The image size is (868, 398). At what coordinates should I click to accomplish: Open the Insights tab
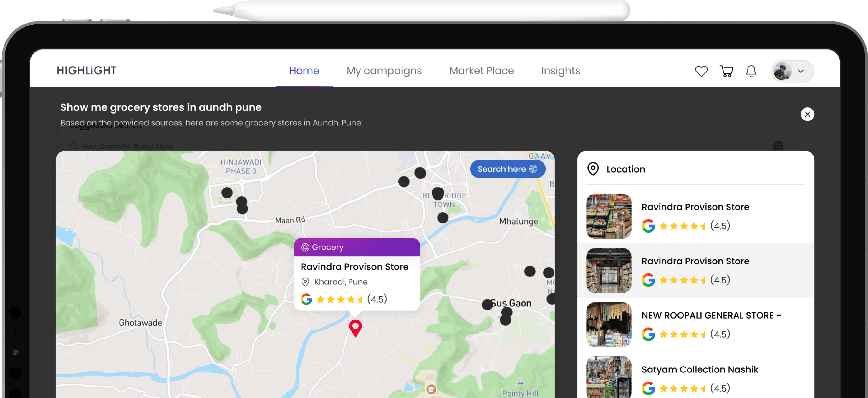561,70
